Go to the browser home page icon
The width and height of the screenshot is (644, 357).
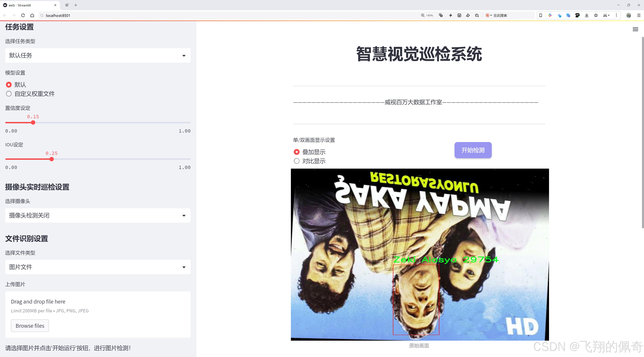pos(32,15)
